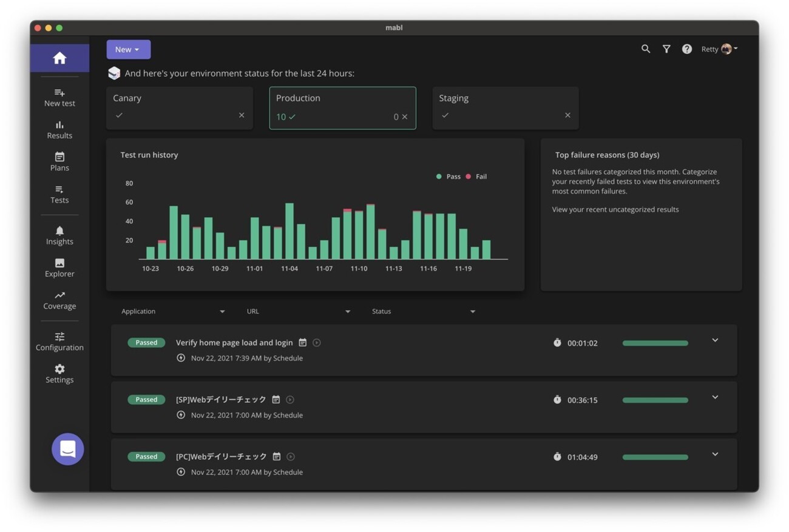Open the Retty user account menu

click(x=719, y=49)
